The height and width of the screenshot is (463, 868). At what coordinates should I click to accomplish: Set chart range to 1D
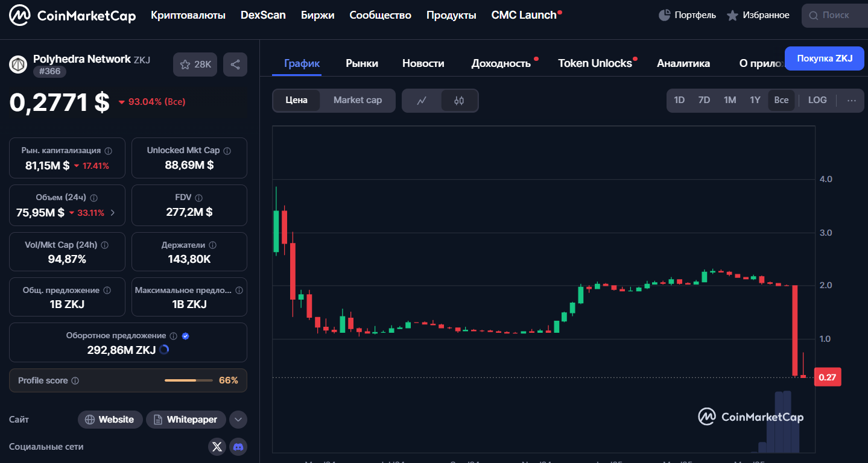pos(679,100)
